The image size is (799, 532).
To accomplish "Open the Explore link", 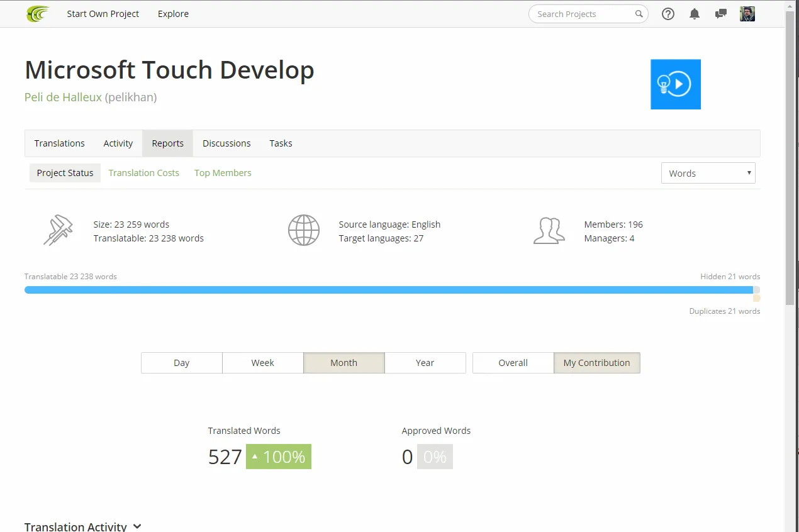I will (x=173, y=14).
